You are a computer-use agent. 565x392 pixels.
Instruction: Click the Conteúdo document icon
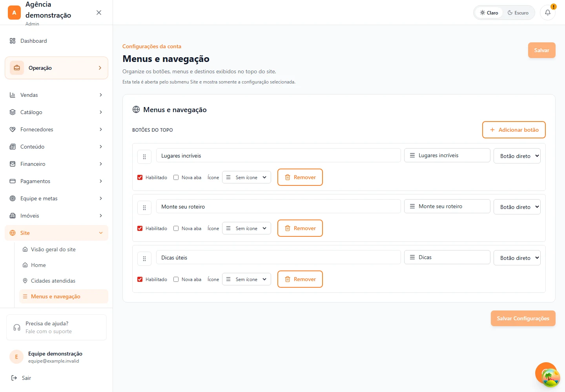pos(13,147)
